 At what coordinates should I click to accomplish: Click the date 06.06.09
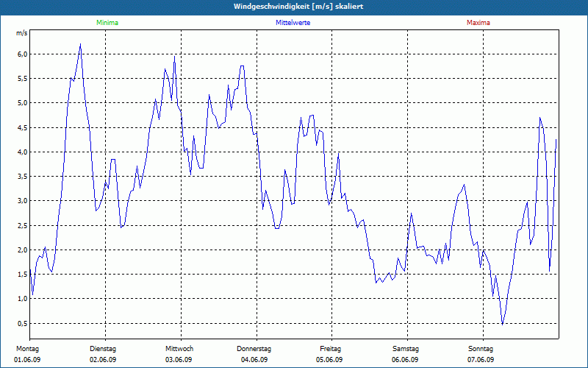click(x=405, y=360)
